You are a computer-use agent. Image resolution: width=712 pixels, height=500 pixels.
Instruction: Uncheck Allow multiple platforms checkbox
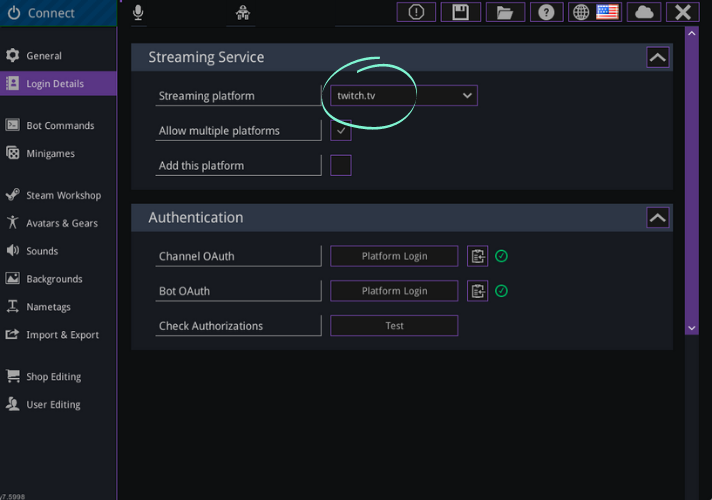pos(341,131)
